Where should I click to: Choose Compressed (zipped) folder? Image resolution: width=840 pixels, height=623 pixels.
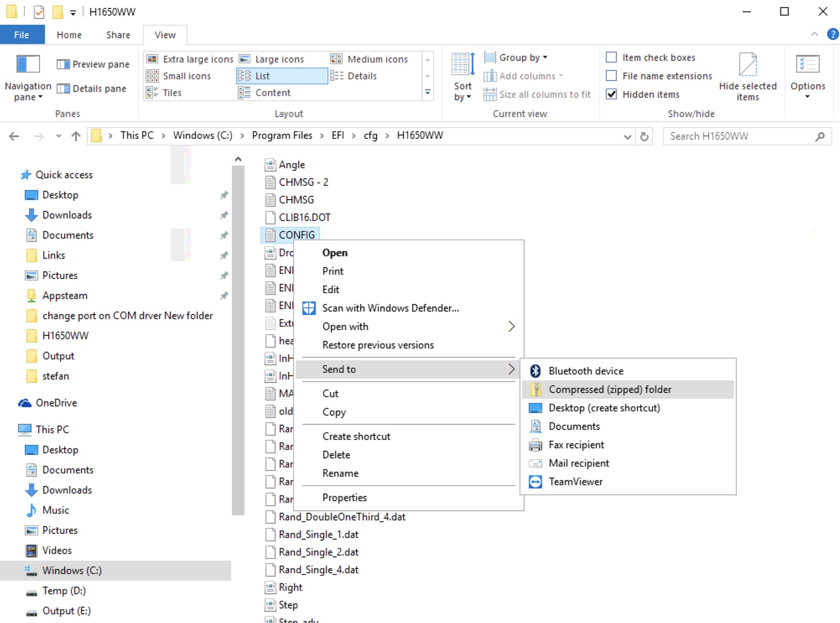(628, 389)
